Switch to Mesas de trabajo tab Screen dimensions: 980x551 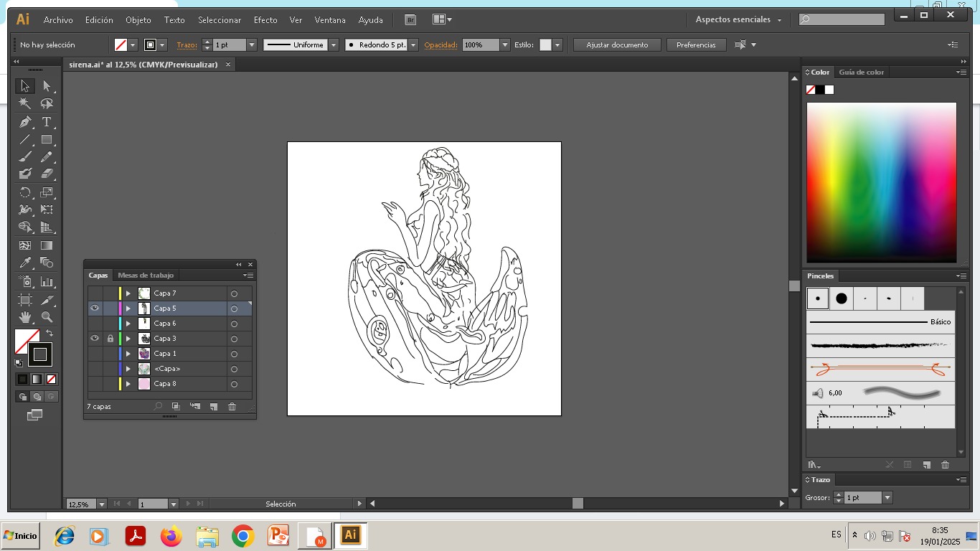(x=146, y=275)
